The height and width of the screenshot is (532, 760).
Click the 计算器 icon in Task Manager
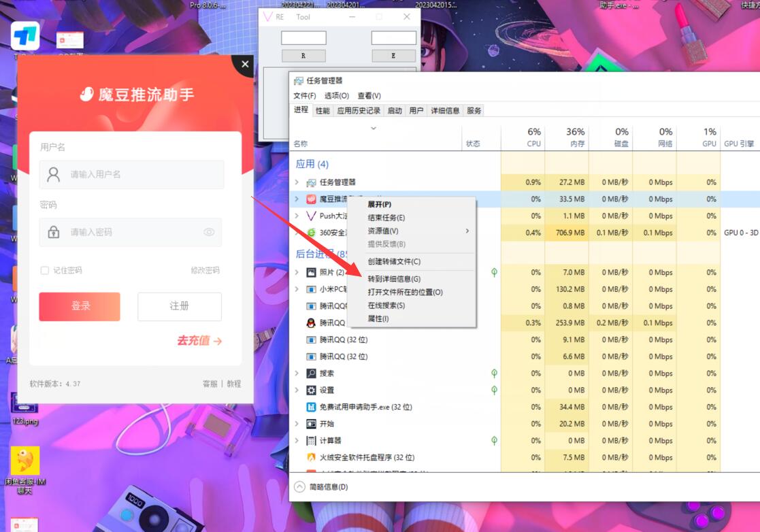(x=310, y=440)
